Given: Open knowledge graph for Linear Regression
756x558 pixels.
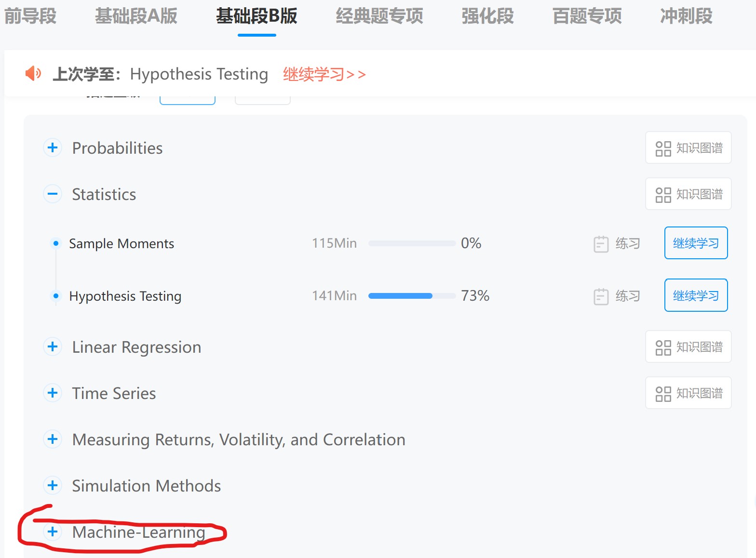Looking at the screenshot, I should [x=688, y=347].
